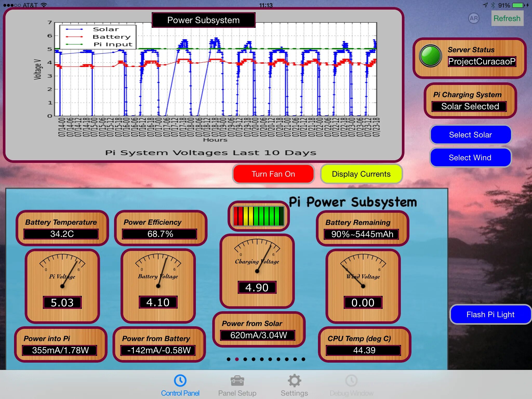532x399 pixels.
Task: Click the green Server Status LED
Action: (430, 56)
